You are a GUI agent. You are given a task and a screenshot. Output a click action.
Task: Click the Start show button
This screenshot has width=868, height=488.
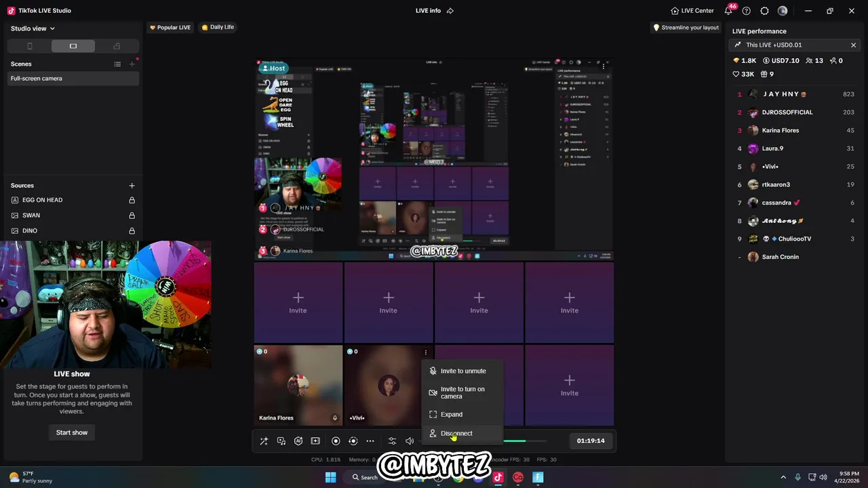coord(72,432)
